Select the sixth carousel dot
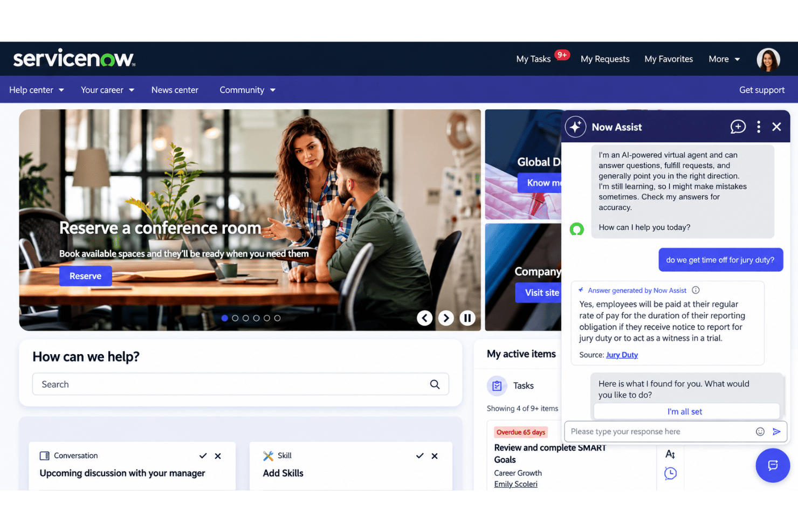This screenshot has width=798, height=532. pos(277,318)
